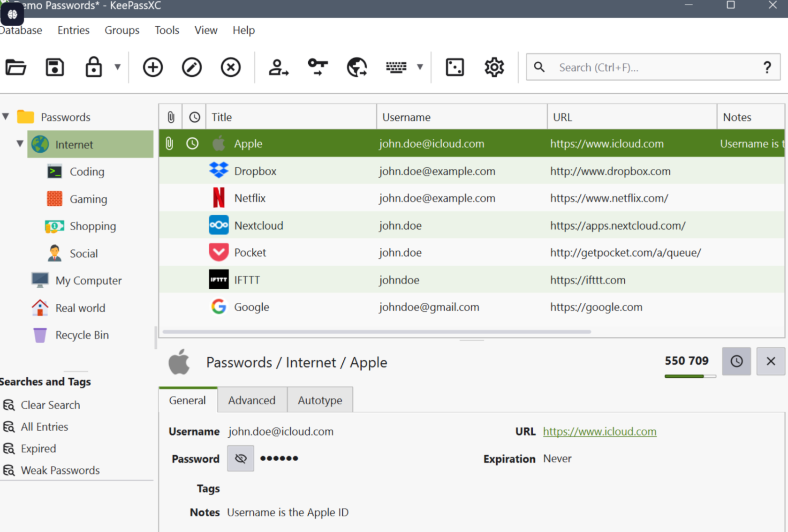Viewport: 788px width, 532px height.
Task: Show Expired entries search
Action: 38,449
